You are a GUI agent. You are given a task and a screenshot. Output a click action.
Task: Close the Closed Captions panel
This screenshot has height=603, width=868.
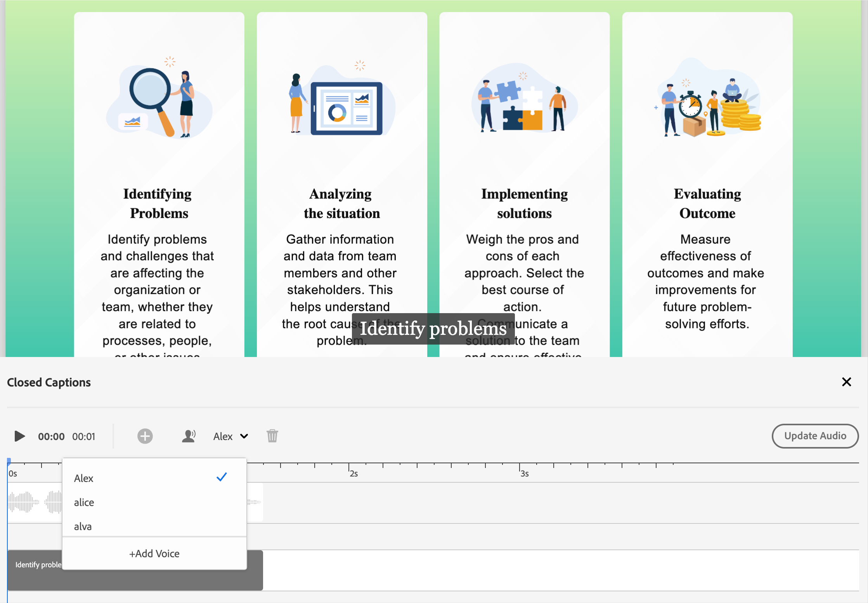[846, 382]
